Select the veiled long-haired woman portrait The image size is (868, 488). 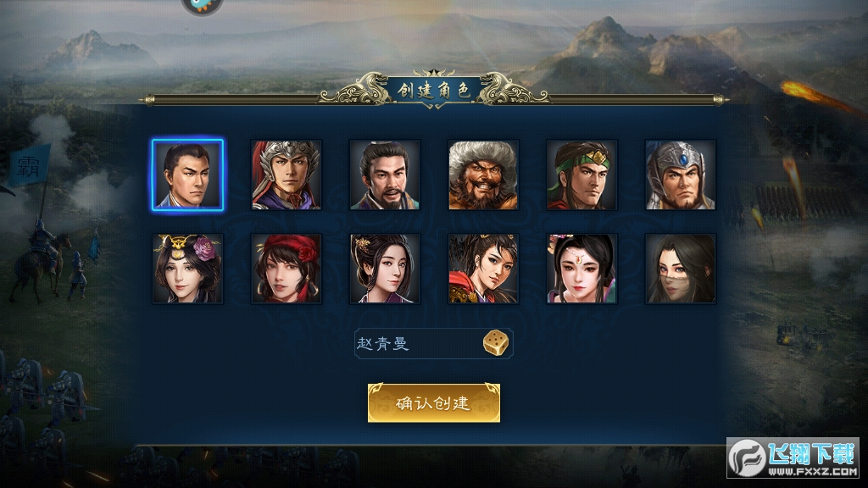681,269
